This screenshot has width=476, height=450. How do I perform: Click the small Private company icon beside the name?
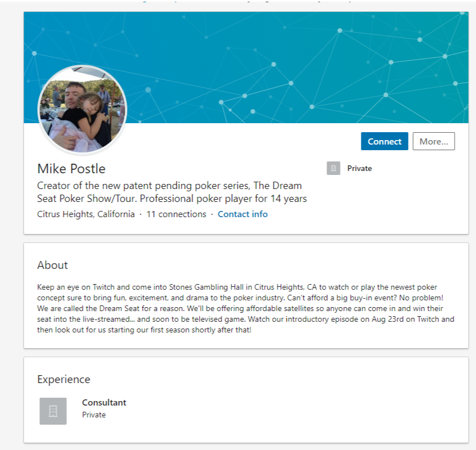pos(333,168)
